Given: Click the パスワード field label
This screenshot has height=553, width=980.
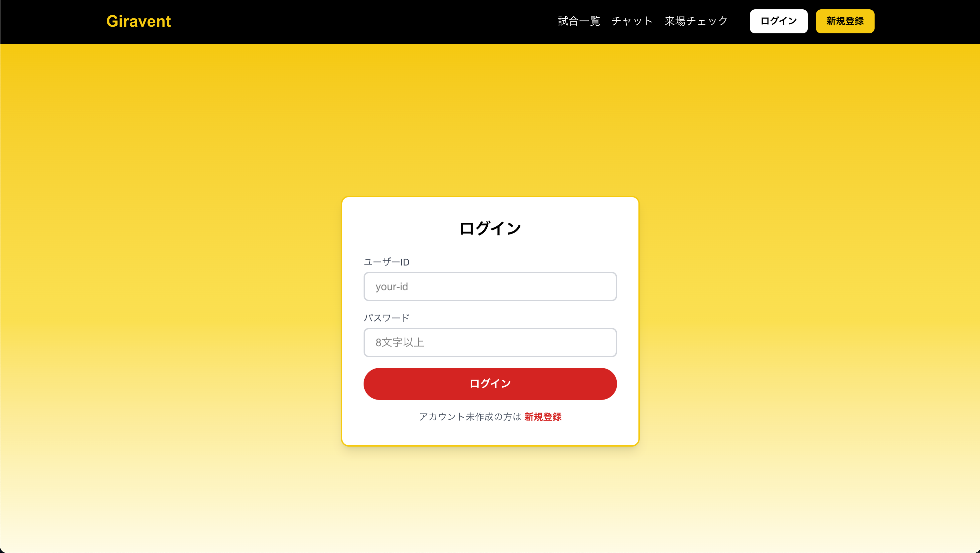Looking at the screenshot, I should [x=387, y=318].
